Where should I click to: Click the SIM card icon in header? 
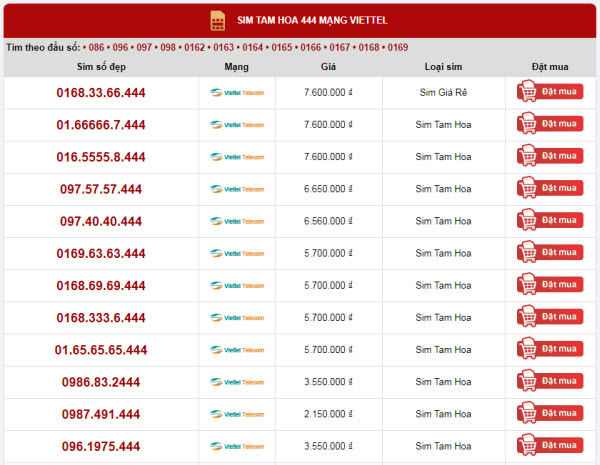(218, 21)
